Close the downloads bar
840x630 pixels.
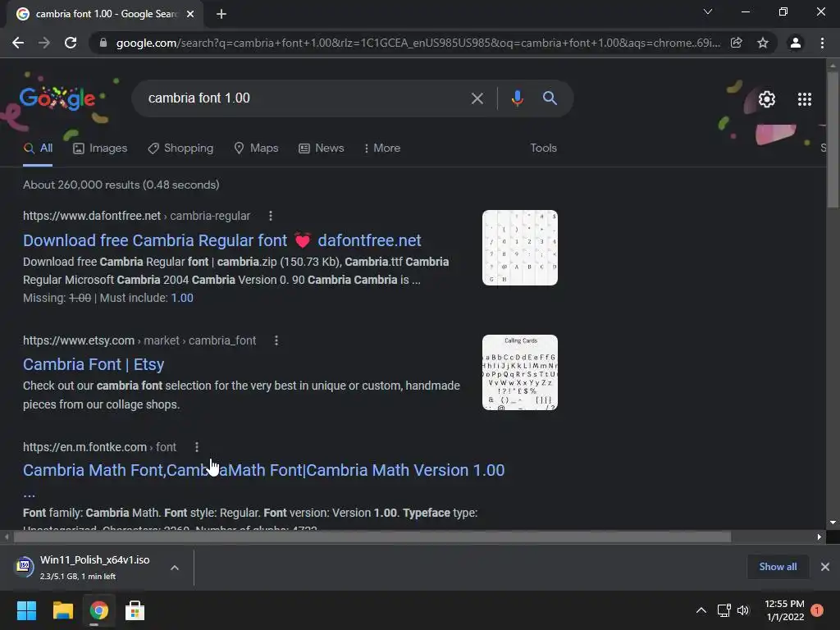pyautogui.click(x=825, y=567)
